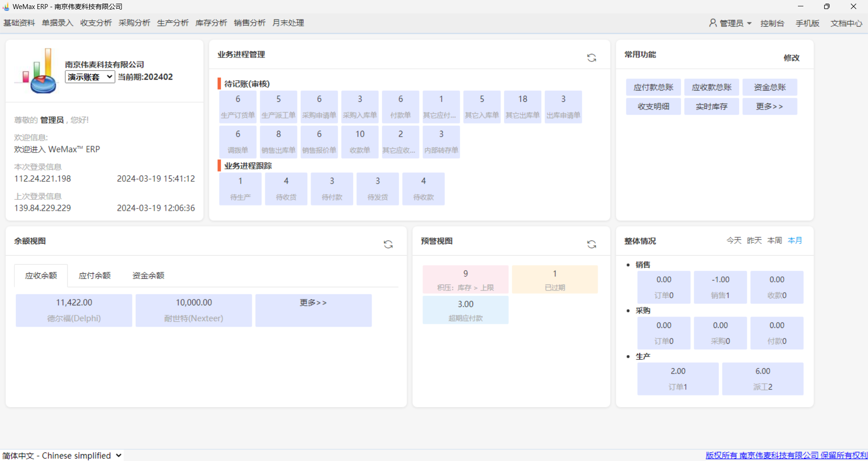Refresh the 业务进程管理 panel

click(591, 58)
